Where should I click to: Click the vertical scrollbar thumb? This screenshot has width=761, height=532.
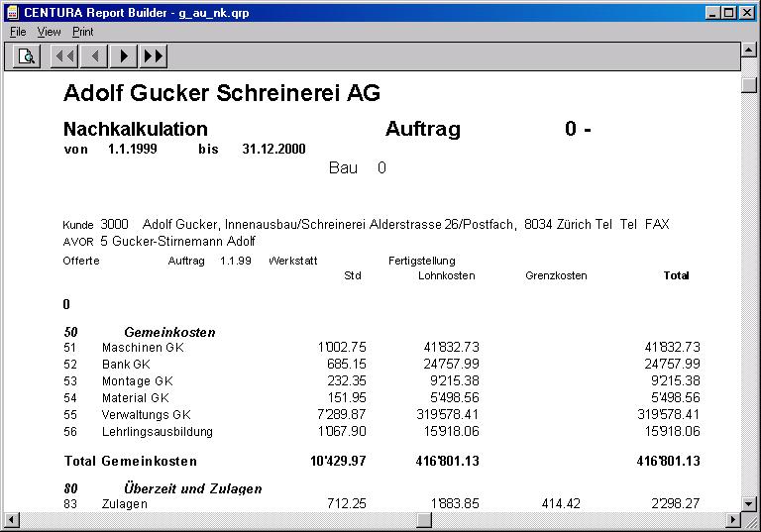click(x=749, y=85)
